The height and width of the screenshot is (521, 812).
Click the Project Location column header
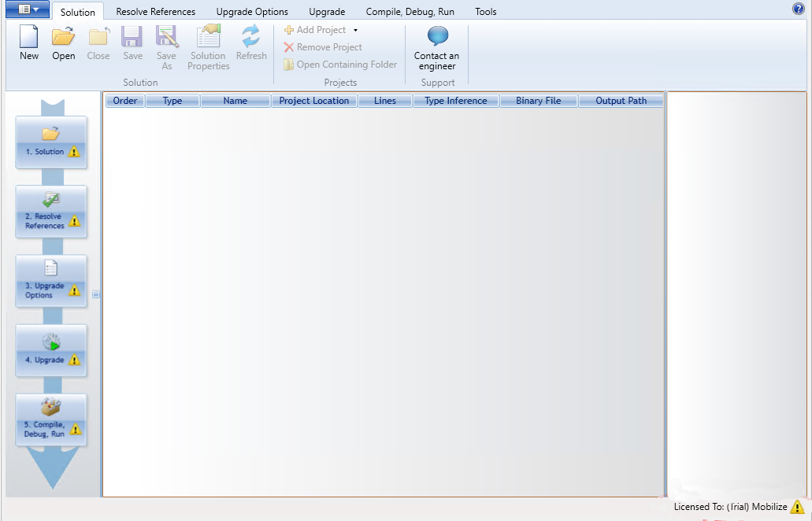click(x=314, y=101)
